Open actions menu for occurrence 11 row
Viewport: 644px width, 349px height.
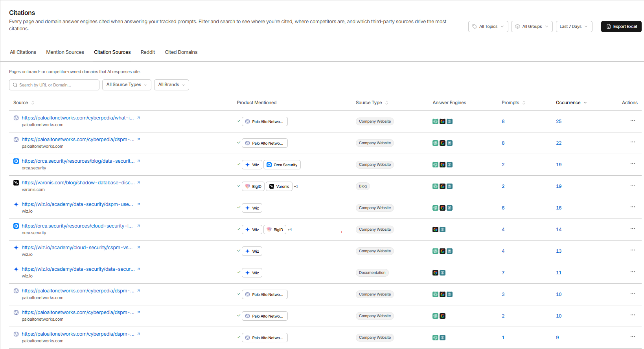pos(633,272)
